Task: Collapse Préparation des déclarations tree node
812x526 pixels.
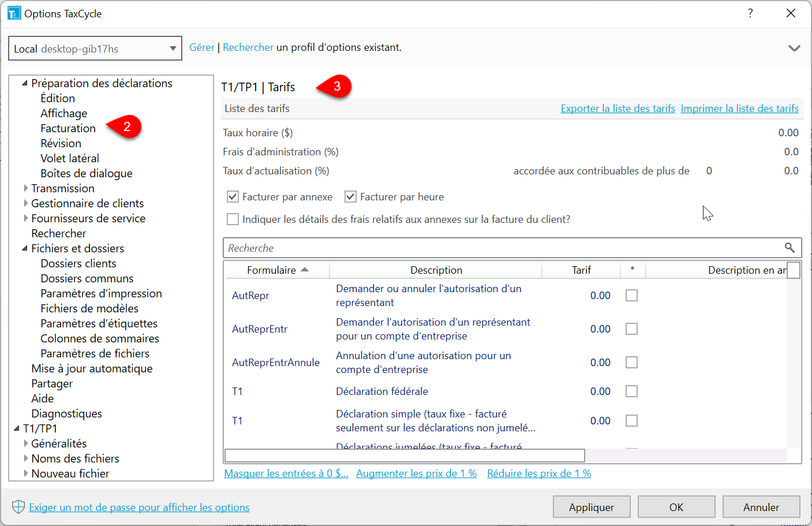Action: click(25, 84)
